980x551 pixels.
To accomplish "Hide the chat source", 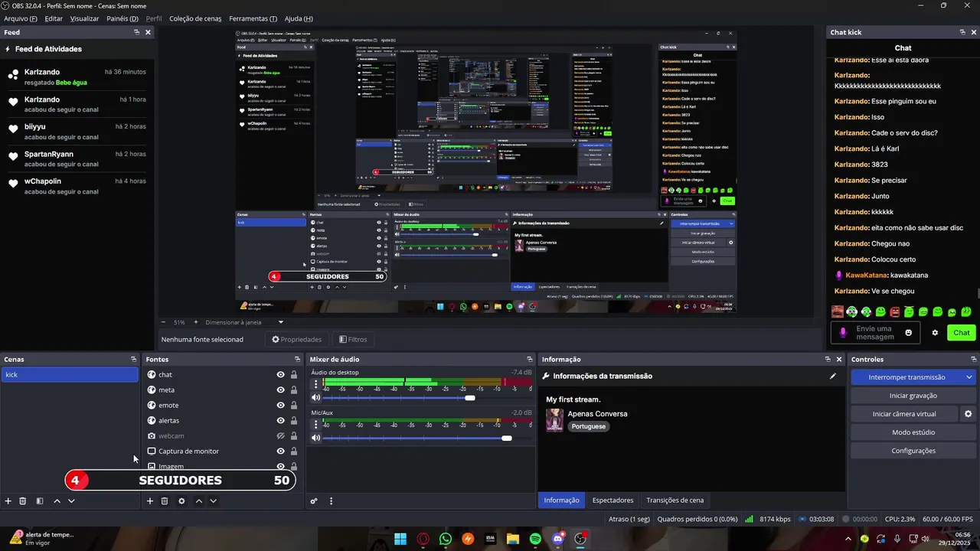I will 280,375.
